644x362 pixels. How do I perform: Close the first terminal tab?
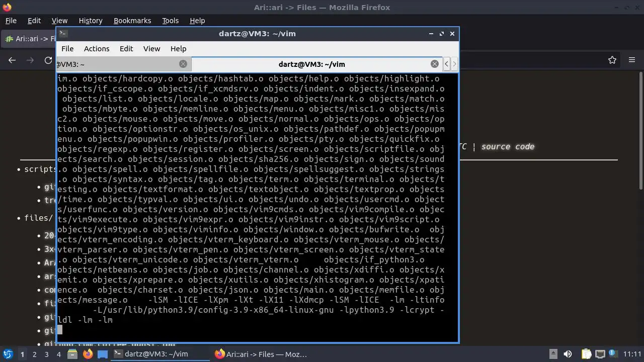[183, 64]
